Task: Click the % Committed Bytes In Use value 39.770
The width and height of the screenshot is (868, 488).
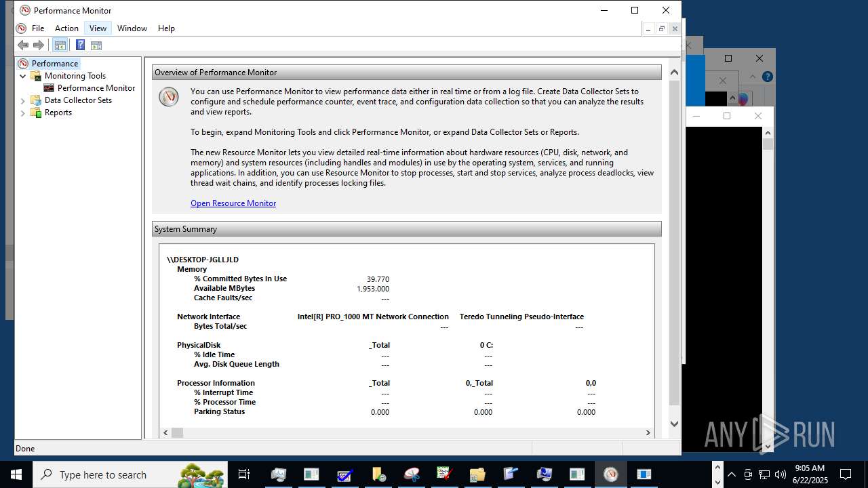Action: 378,279
